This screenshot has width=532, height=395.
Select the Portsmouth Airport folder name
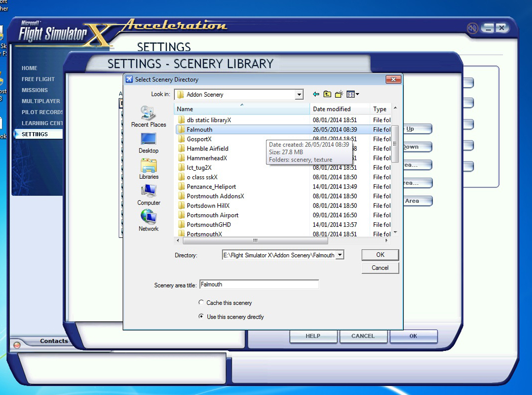[212, 215]
